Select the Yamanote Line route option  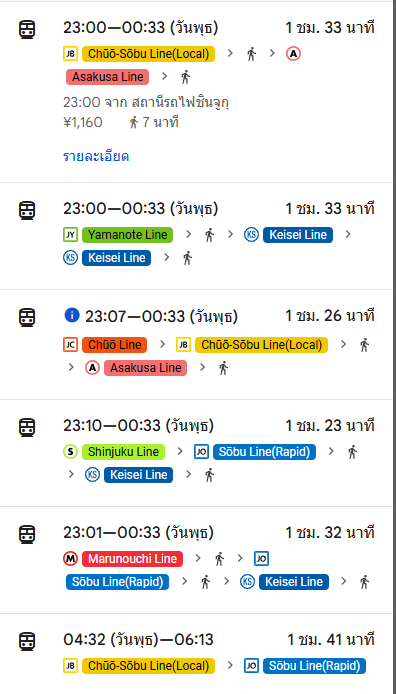coord(196,236)
